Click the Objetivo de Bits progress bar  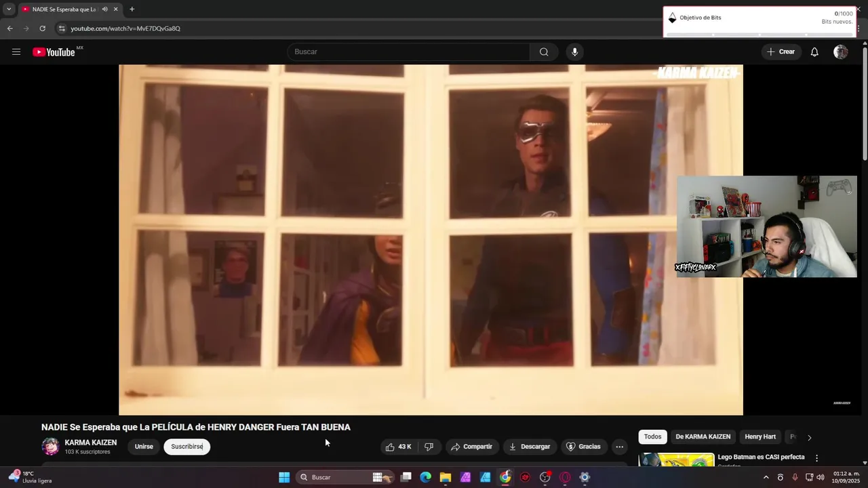tap(759, 34)
